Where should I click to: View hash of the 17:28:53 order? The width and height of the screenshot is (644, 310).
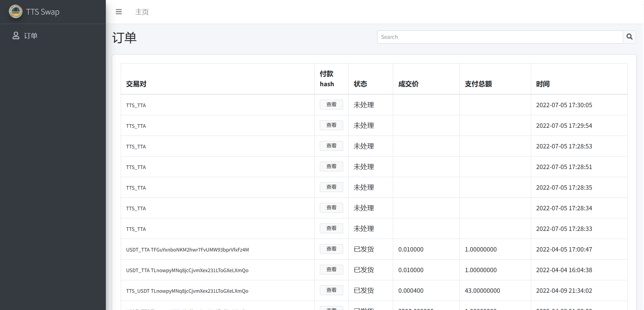pyautogui.click(x=331, y=146)
